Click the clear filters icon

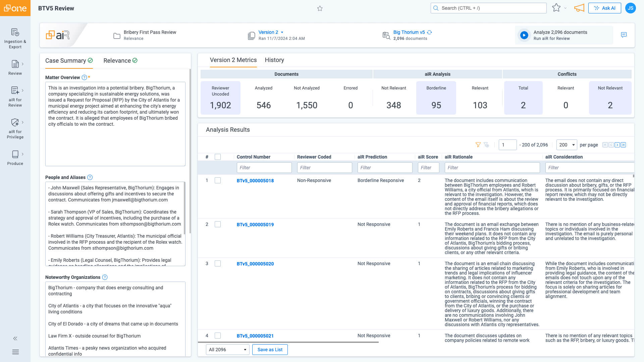click(486, 145)
